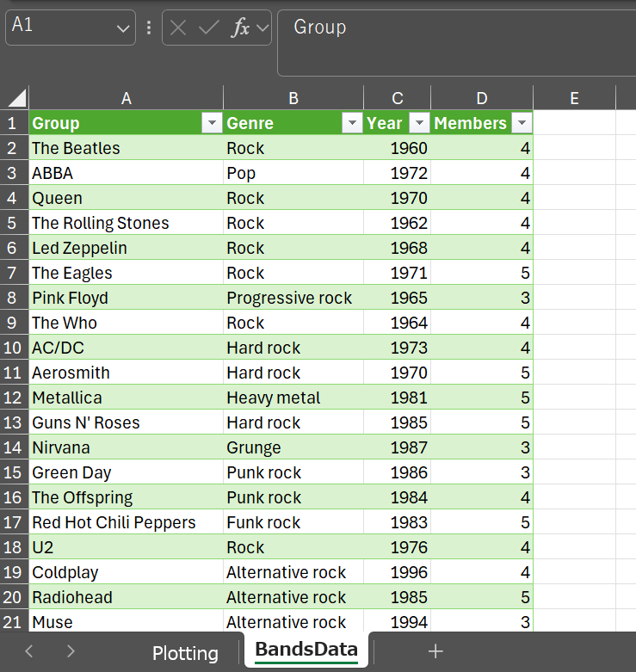636x672 pixels.
Task: Open the Name Box dropdown arrow
Action: [x=123, y=28]
